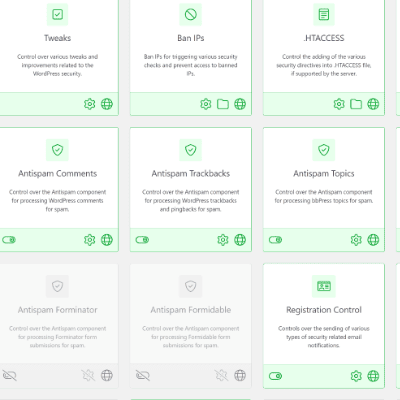Click the shield icon above Antispam Trackbacks
The width and height of the screenshot is (400, 400).
tap(191, 150)
